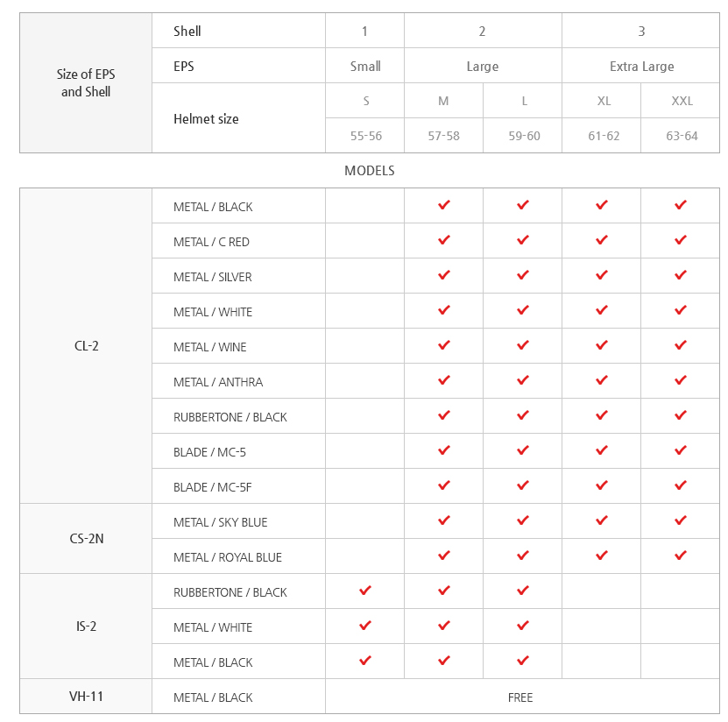Click the MODELS section heading
This screenshot has height=722, width=728.
point(370,171)
